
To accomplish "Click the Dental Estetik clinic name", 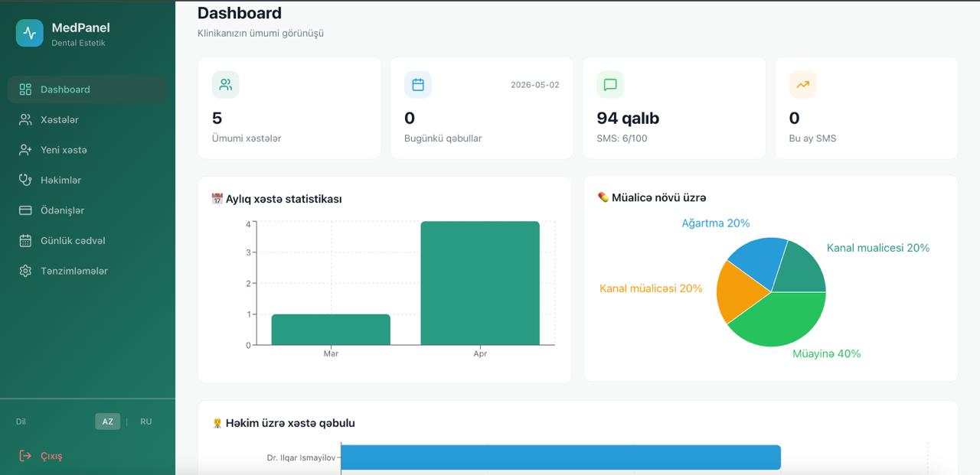I will (x=78, y=43).
